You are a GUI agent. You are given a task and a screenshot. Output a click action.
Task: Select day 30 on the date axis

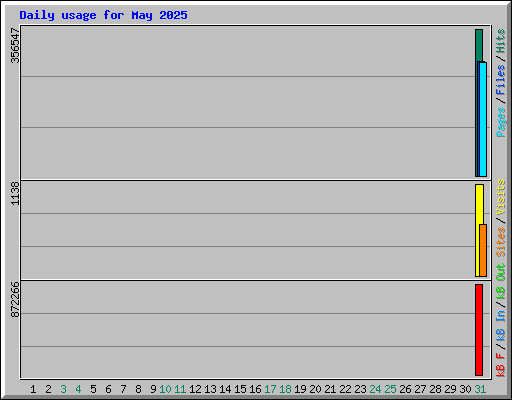pos(465,389)
